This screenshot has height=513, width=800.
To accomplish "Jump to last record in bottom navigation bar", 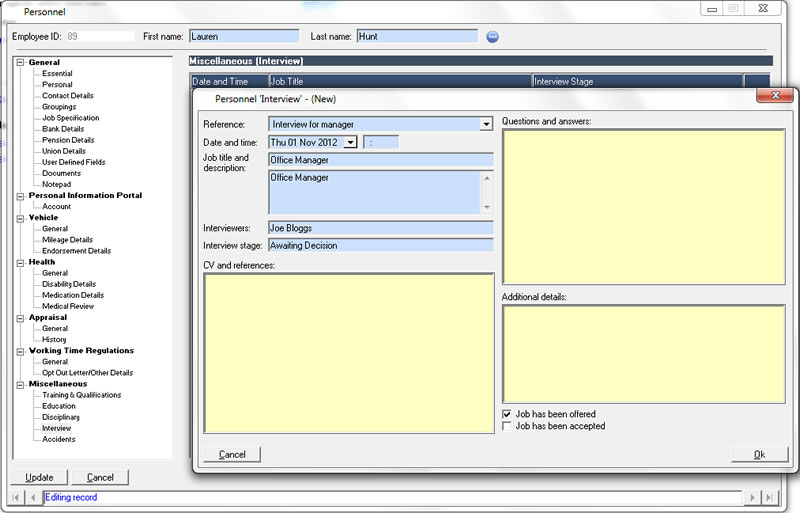I will click(x=768, y=497).
